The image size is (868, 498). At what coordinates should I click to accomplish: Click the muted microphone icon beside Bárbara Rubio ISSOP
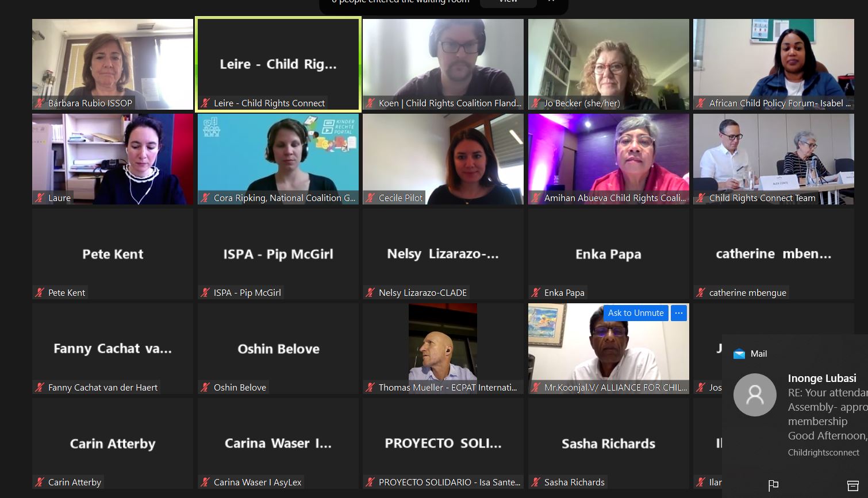tap(40, 103)
